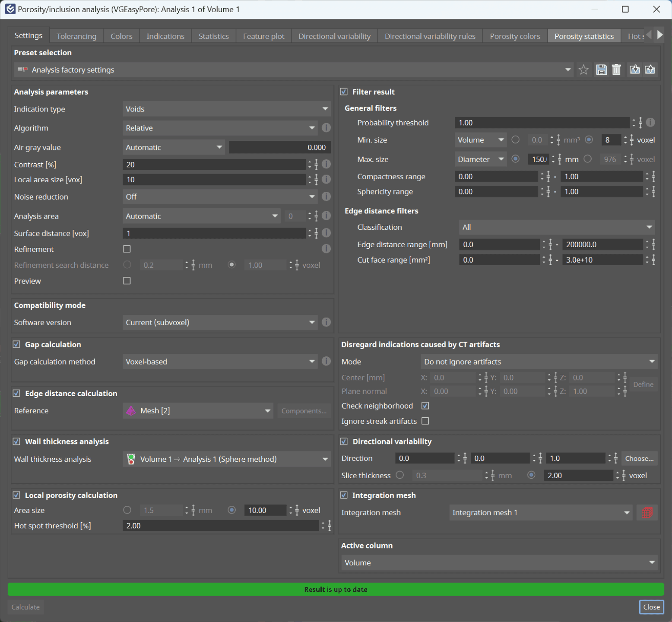Toggle the Ignore streak artifacts checkbox
The image size is (672, 622).
pos(425,421)
